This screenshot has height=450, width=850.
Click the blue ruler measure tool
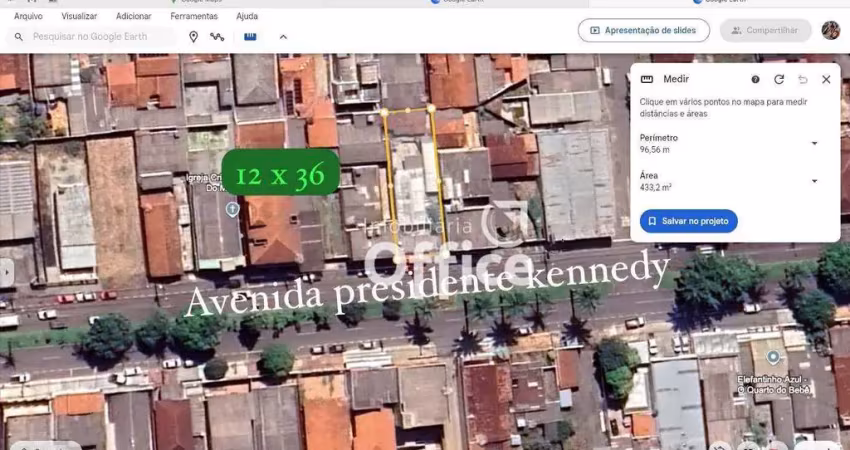tap(250, 36)
